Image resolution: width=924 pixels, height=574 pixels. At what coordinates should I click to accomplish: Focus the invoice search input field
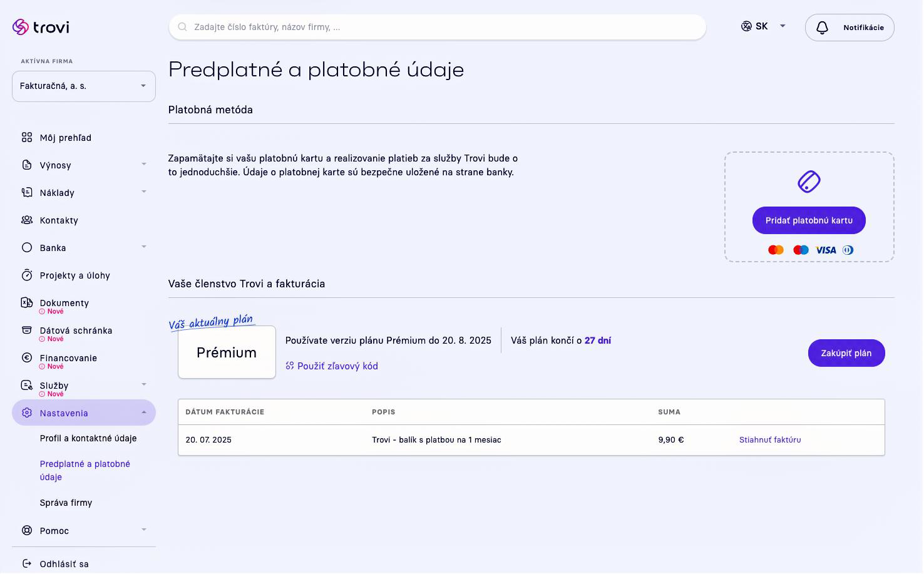click(438, 28)
